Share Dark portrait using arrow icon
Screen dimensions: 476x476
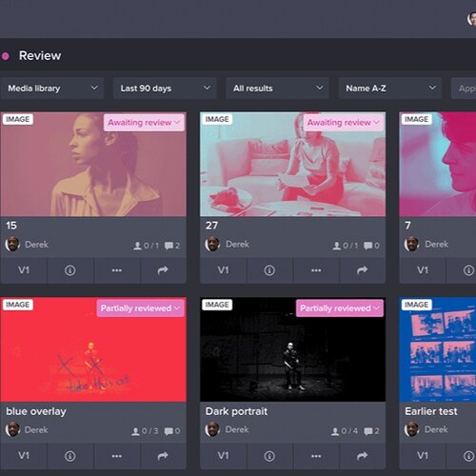[363, 456]
